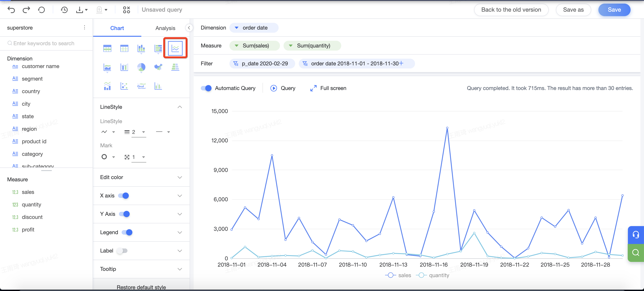The image size is (644, 291).
Task: Select the Word Cloud chart type
Action: click(x=141, y=86)
